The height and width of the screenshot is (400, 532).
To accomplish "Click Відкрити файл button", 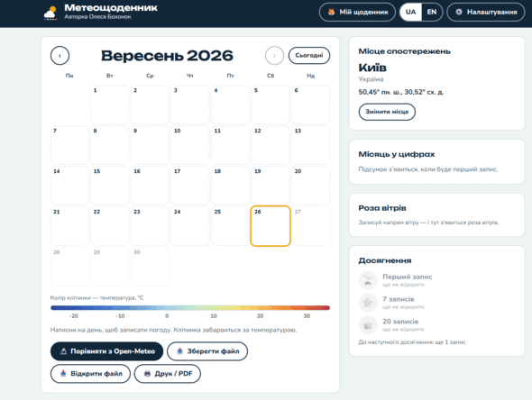I will (90, 374).
